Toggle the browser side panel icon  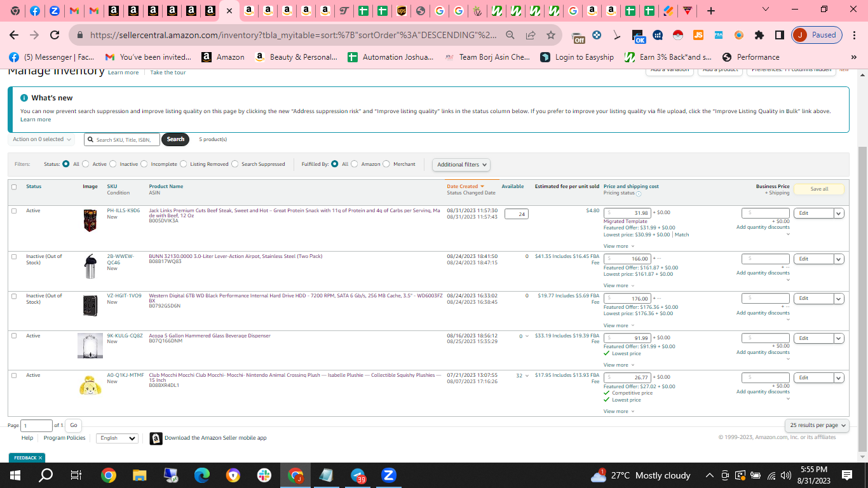[x=779, y=35]
